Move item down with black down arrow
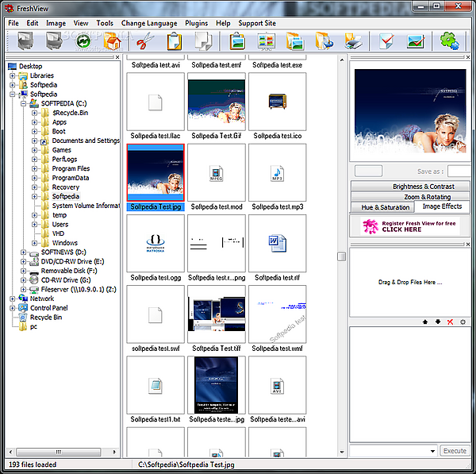 coord(437,322)
